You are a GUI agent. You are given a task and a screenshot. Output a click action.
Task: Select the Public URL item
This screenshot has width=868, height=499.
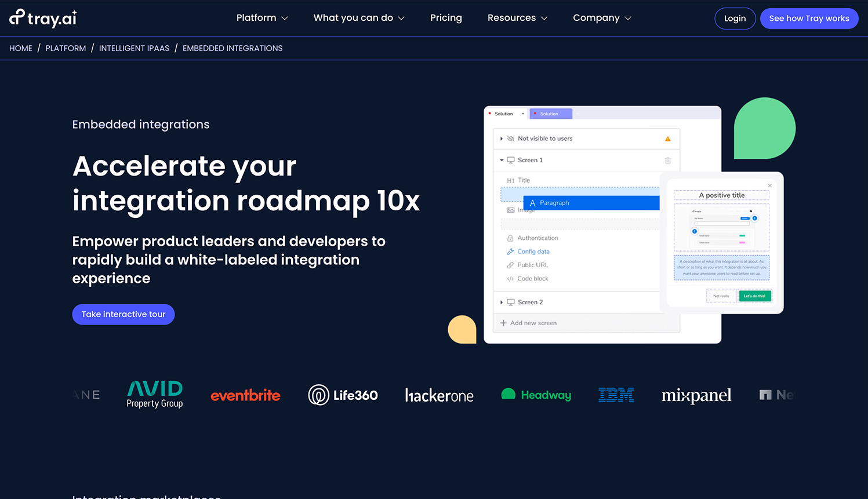click(527, 265)
